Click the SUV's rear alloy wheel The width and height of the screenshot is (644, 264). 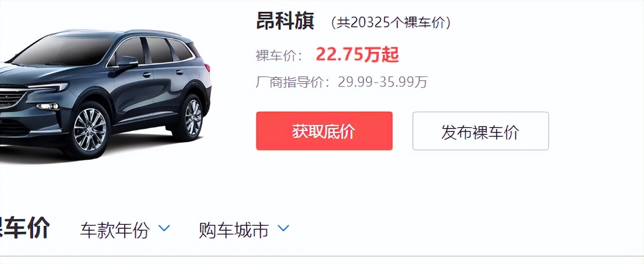click(x=192, y=117)
